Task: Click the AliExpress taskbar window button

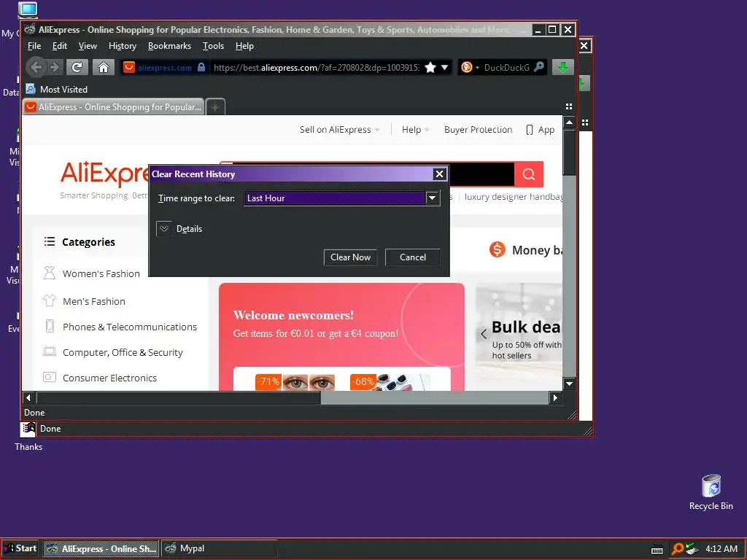Action: 101,548
